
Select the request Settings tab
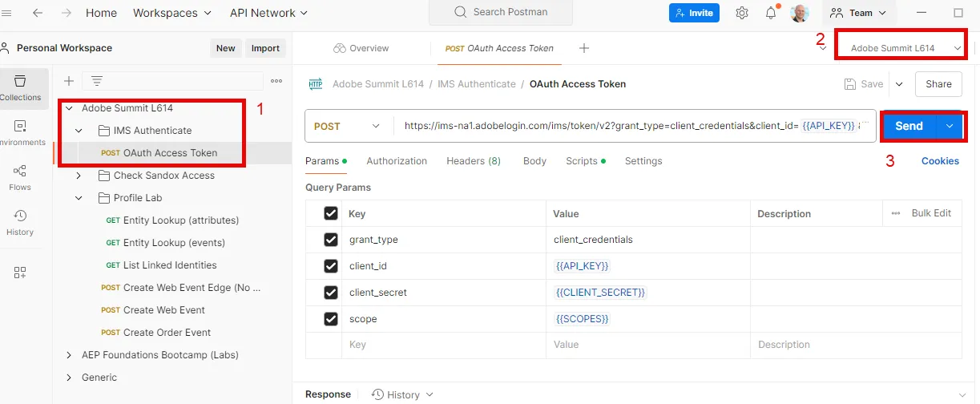click(643, 161)
